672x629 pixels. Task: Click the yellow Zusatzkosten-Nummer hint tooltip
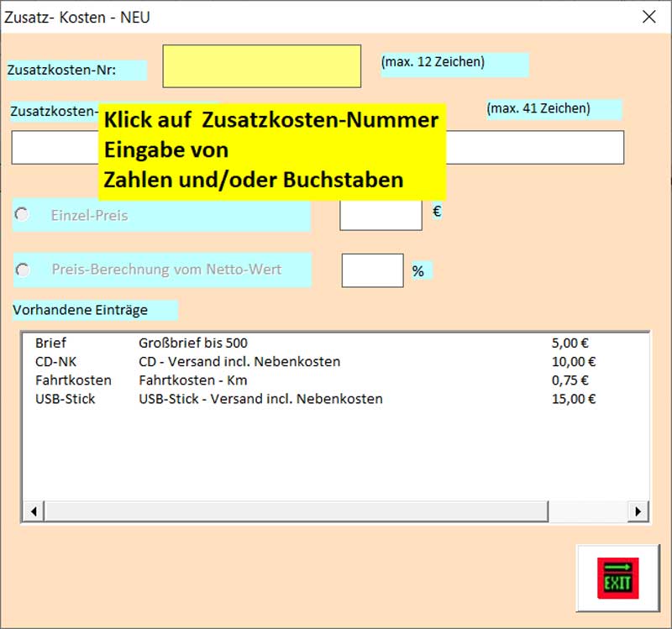point(270,150)
